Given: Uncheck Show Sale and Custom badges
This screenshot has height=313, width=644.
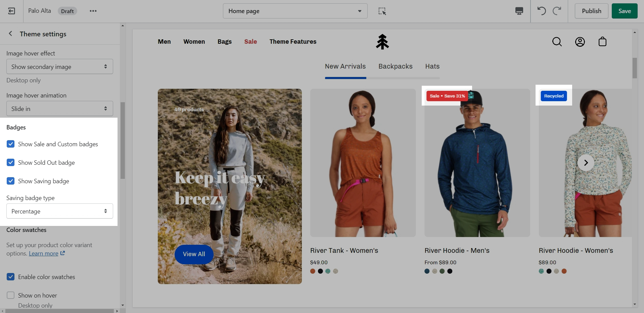Looking at the screenshot, I should [11, 144].
